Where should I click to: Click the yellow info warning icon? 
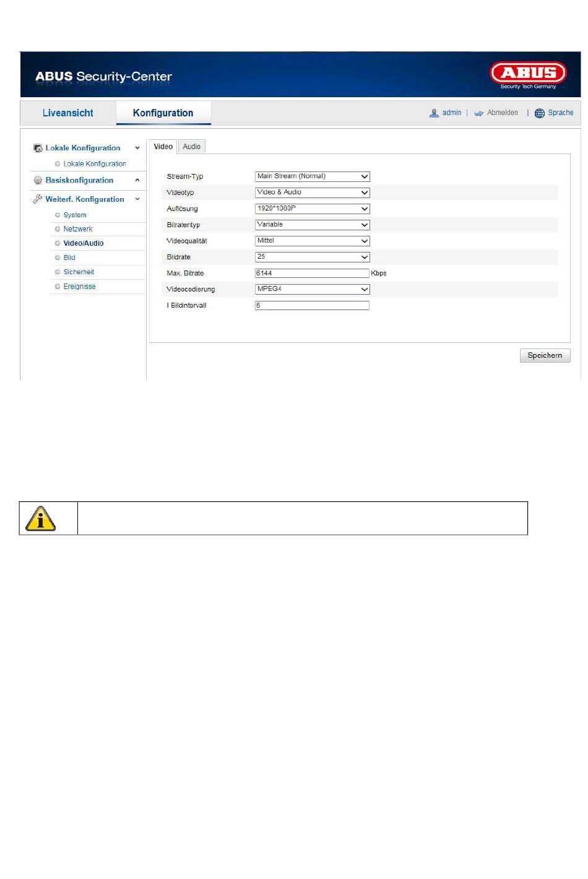(41, 519)
